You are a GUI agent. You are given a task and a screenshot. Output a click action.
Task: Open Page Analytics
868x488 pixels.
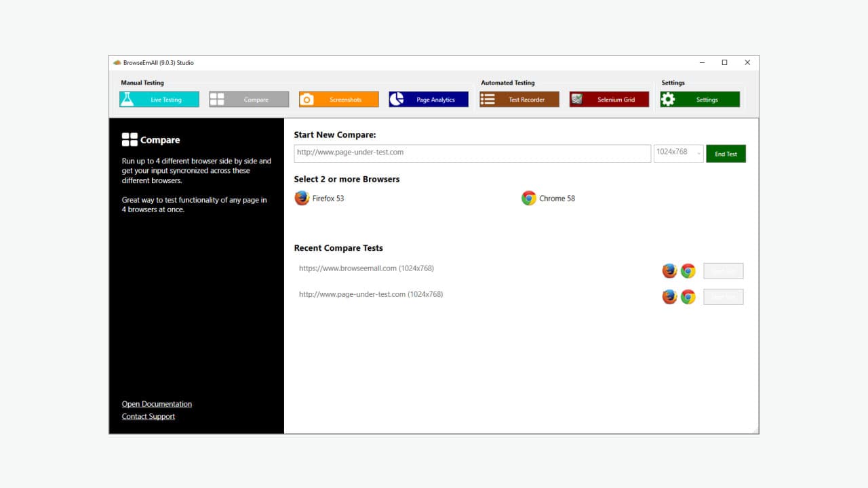pos(428,99)
